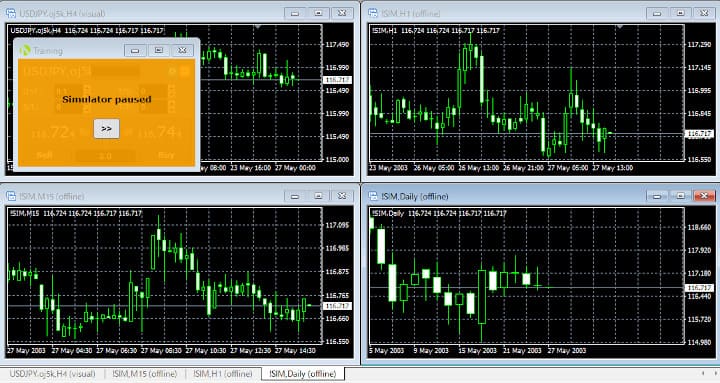This screenshot has height=383, width=720.
Task: Click 116.550 on H1 chart price axis
Action: (699, 159)
